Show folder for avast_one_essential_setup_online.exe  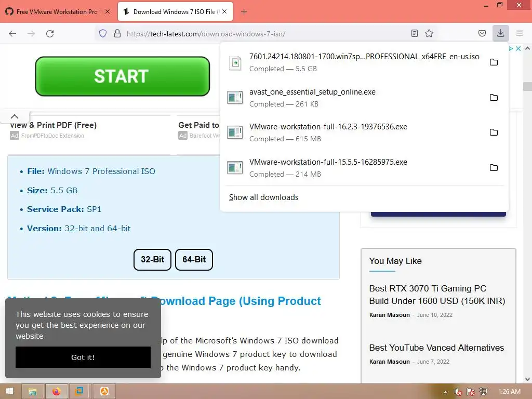[494, 97]
